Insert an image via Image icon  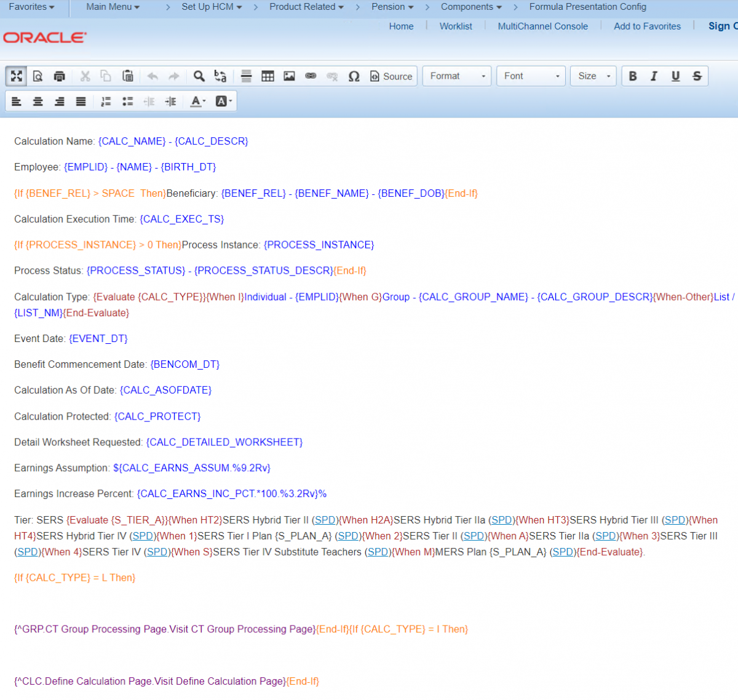pos(289,76)
